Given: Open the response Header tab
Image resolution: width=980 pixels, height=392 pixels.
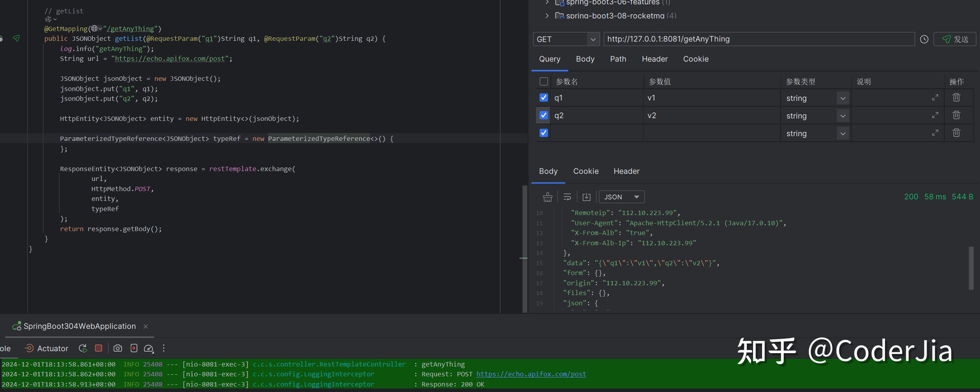Looking at the screenshot, I should [626, 171].
